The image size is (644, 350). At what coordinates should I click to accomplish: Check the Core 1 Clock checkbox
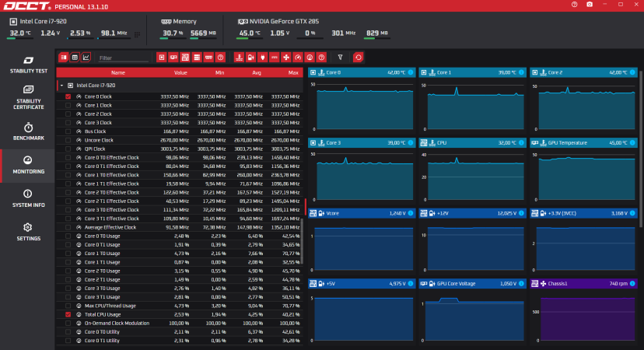click(x=68, y=105)
